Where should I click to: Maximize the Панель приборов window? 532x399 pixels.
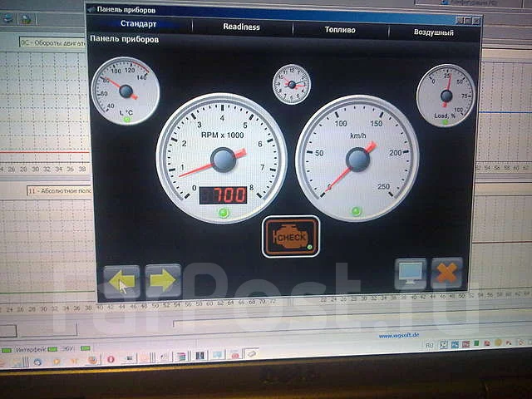[468, 21]
